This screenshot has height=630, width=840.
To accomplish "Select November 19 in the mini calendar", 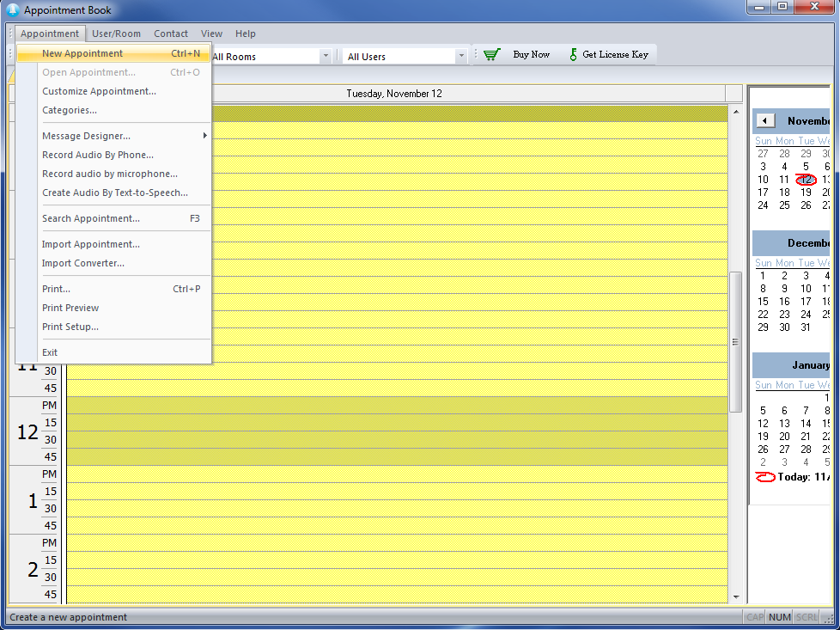I will tap(806, 193).
